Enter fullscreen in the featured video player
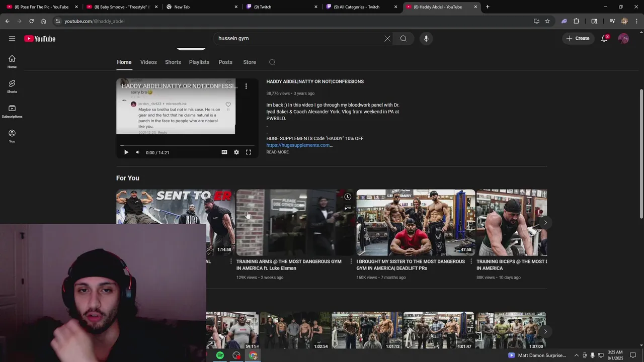 (249, 152)
